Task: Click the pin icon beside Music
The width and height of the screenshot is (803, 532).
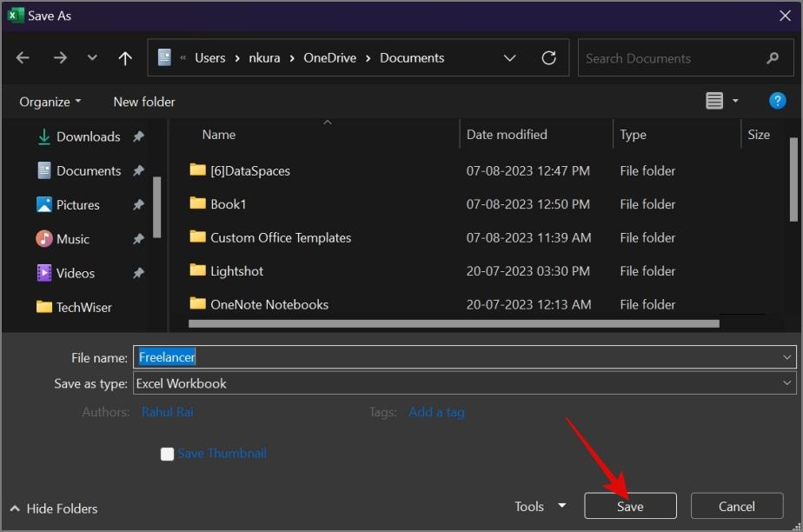Action: click(x=138, y=238)
